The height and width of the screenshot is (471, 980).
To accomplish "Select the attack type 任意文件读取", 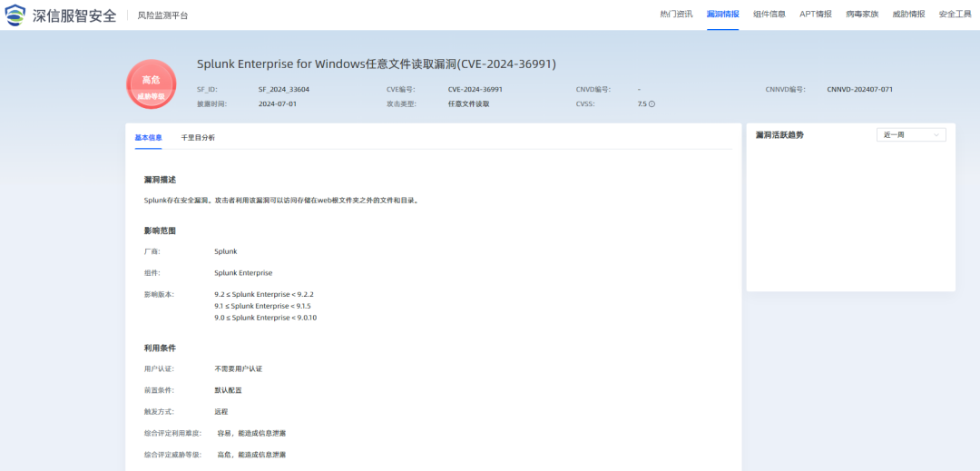I will [469, 104].
